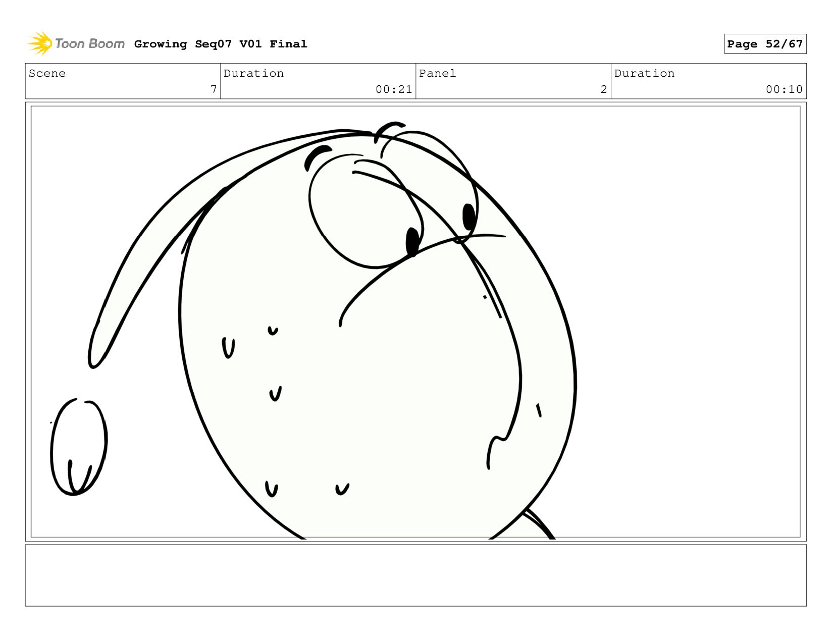Click scene duration value '00:21'
This screenshot has width=832, height=644.
tap(394, 89)
